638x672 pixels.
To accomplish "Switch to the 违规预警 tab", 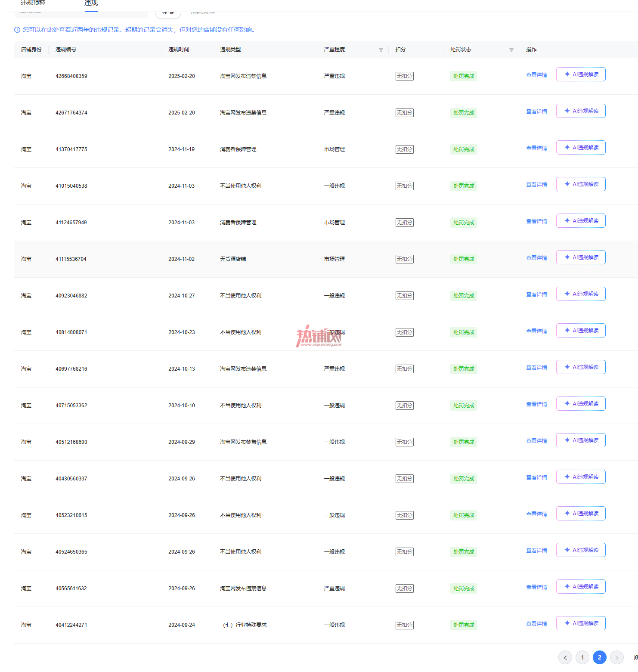I will (x=33, y=3).
